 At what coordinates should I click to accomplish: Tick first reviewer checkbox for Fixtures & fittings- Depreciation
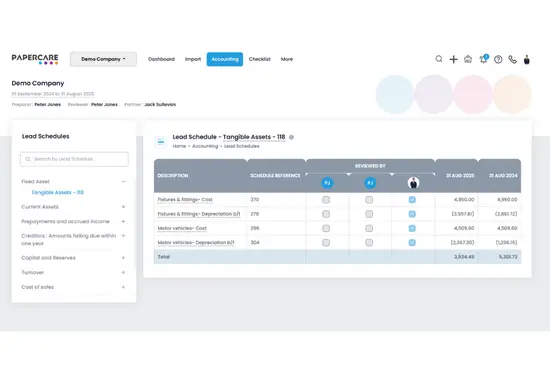[326, 214]
